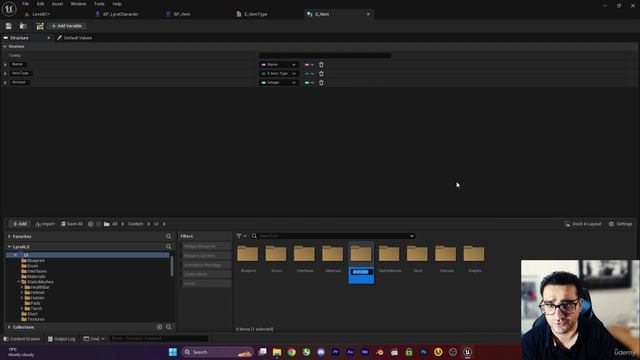Click the console command input

click(159, 339)
